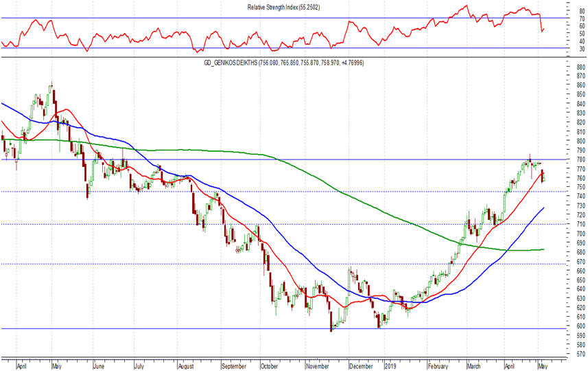Select the December label on time axis
This screenshot has height=371, width=588.
361,366
